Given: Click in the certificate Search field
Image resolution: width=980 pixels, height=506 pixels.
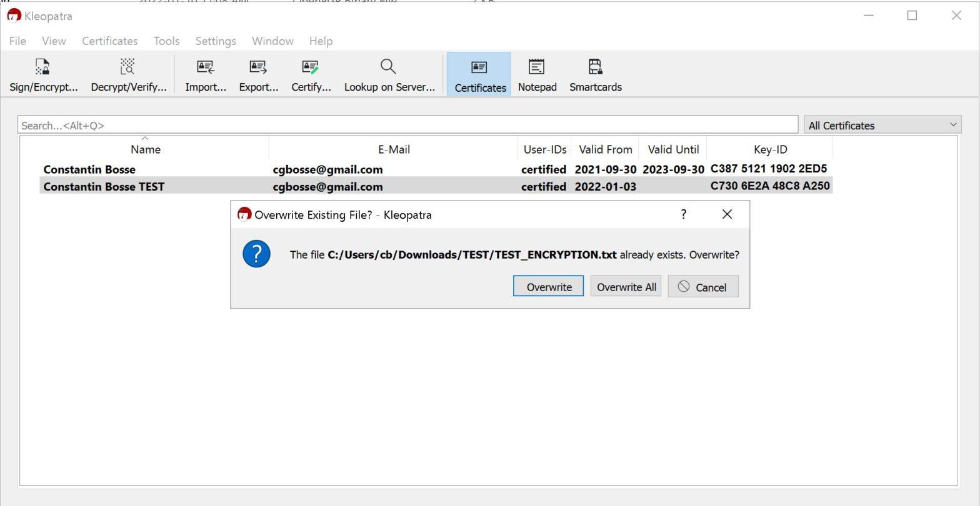Looking at the screenshot, I should [407, 125].
